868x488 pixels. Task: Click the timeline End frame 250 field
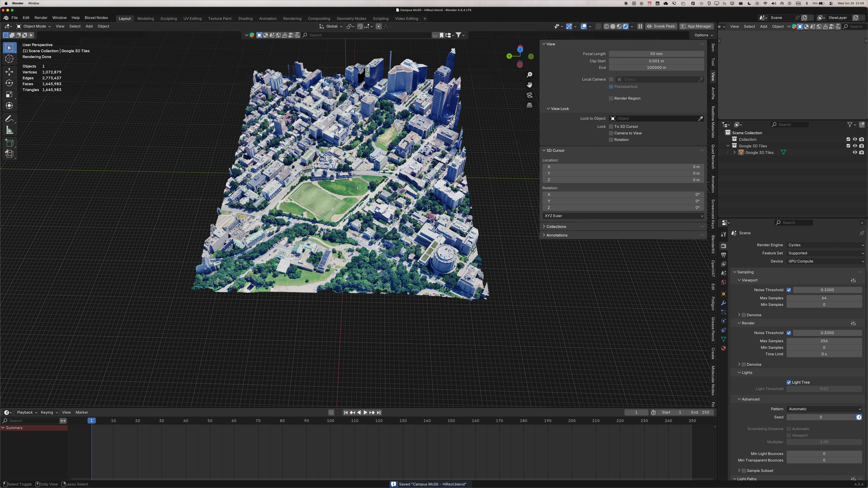point(700,413)
